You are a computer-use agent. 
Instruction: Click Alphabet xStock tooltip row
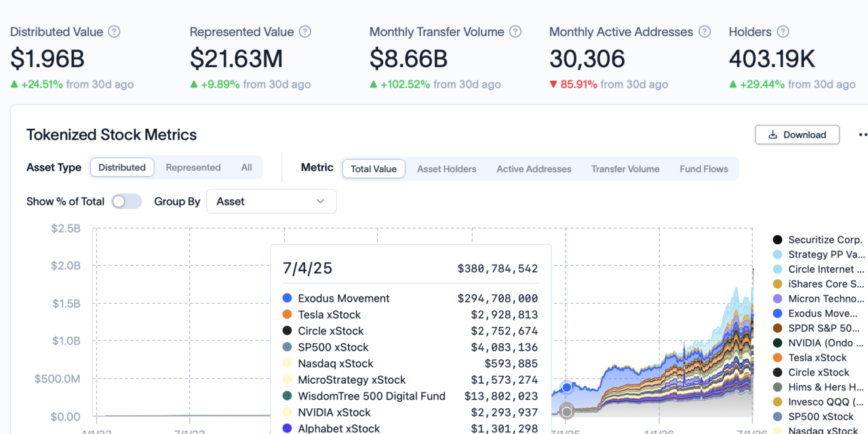tap(410, 428)
